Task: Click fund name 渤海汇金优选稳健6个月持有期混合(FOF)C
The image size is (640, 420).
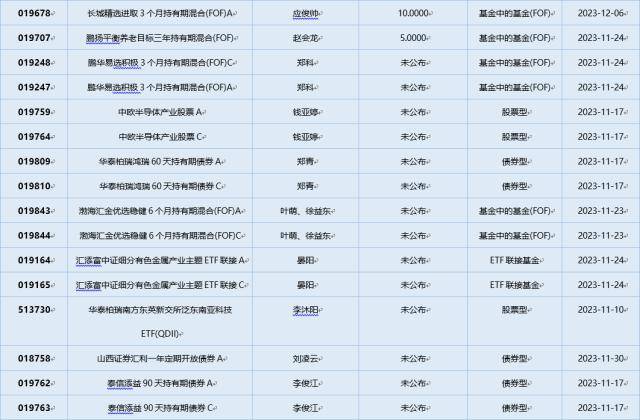Action: coord(160,236)
